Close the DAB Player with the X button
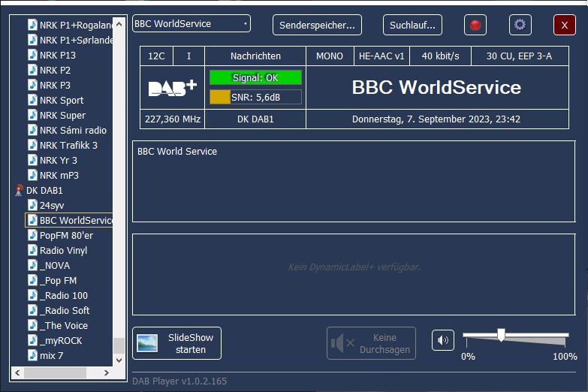The image size is (588, 392). (565, 25)
